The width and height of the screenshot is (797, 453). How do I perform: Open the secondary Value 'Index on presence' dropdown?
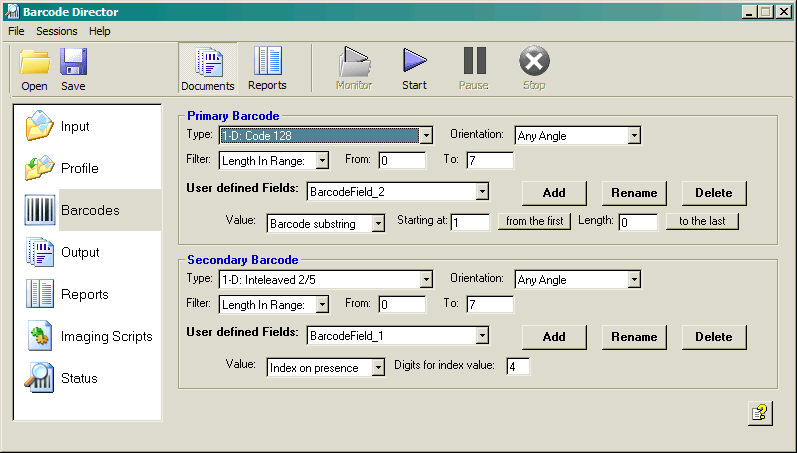point(378,368)
